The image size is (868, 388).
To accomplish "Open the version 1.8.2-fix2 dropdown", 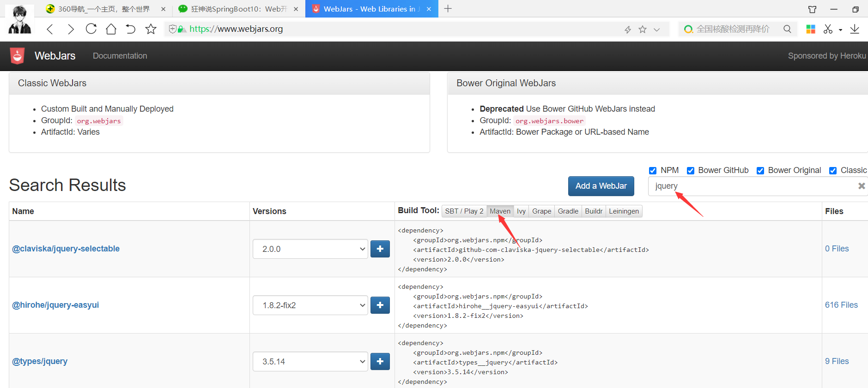I will pos(310,305).
